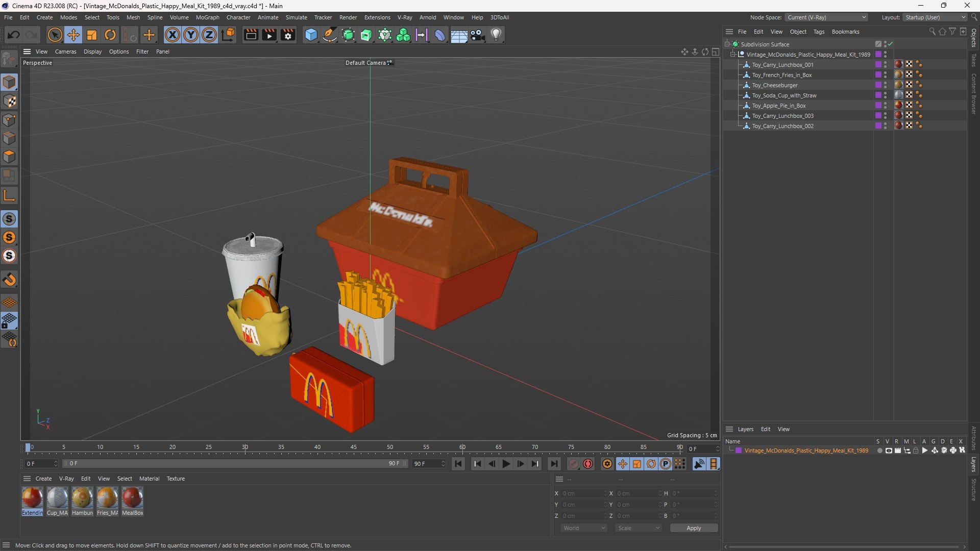Add a Camera object icon

tap(477, 35)
